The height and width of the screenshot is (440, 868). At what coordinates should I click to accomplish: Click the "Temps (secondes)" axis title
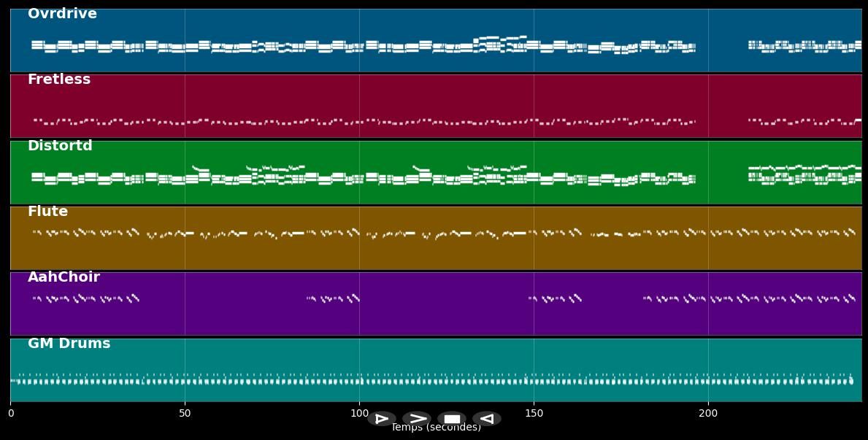point(436,428)
